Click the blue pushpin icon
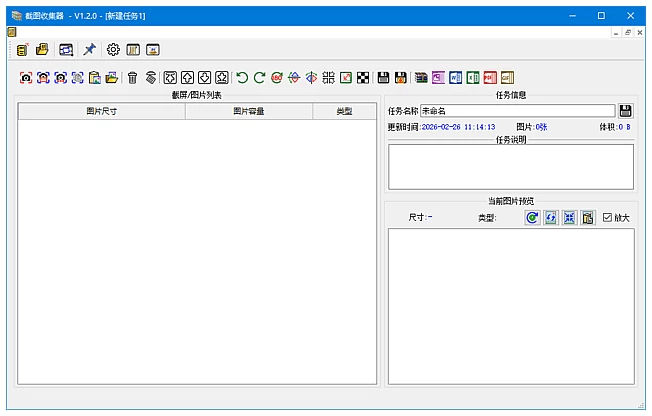652x416 pixels. tap(89, 49)
